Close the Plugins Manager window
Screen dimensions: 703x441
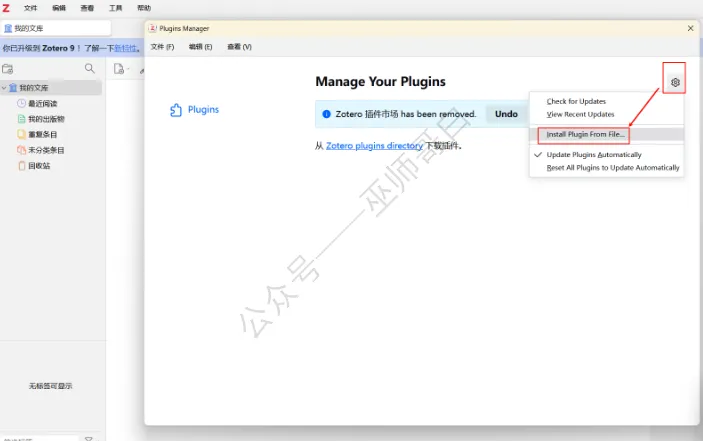pos(690,28)
